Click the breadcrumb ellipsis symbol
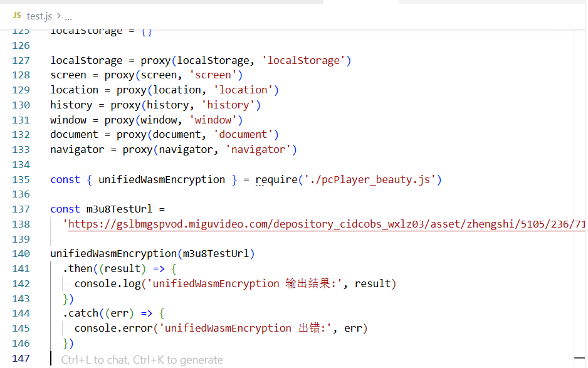Viewport: 588px width, 368px height. [68, 18]
